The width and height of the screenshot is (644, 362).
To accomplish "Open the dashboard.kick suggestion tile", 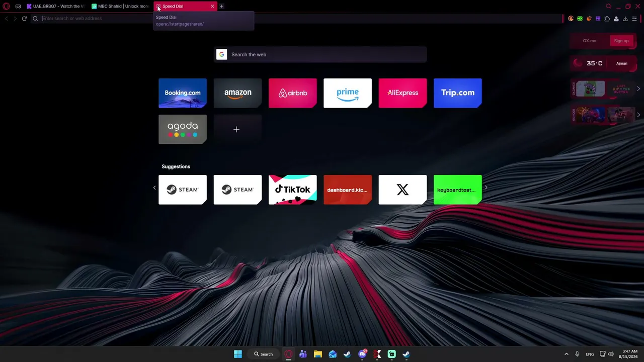I will click(348, 190).
